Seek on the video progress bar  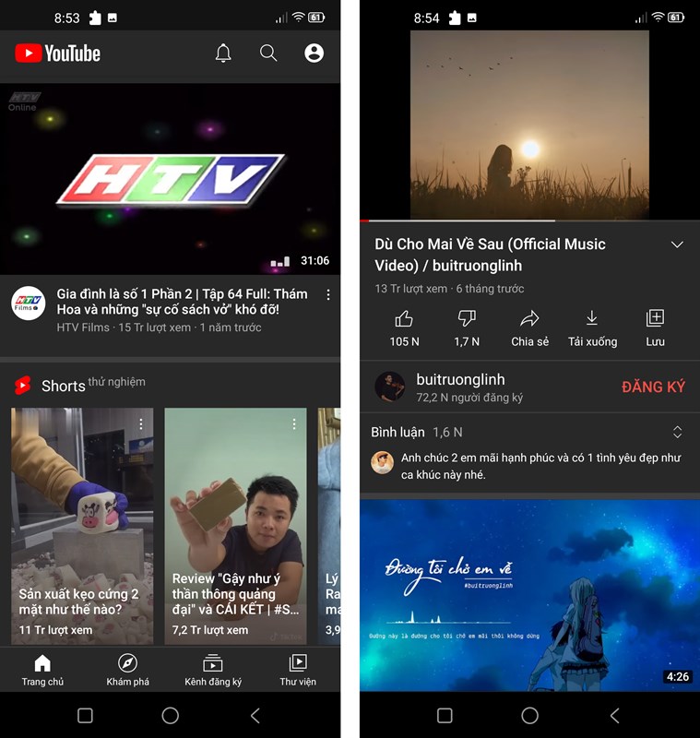(x=529, y=220)
